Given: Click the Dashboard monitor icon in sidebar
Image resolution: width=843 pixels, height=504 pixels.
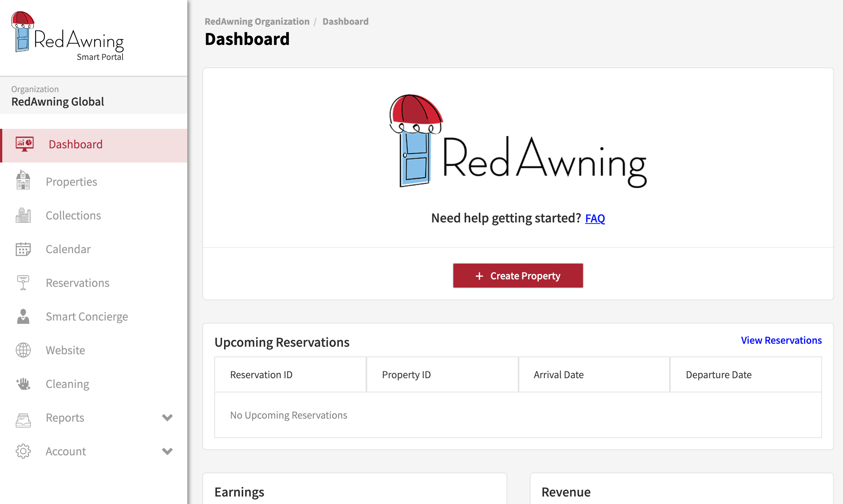Looking at the screenshot, I should [x=24, y=144].
